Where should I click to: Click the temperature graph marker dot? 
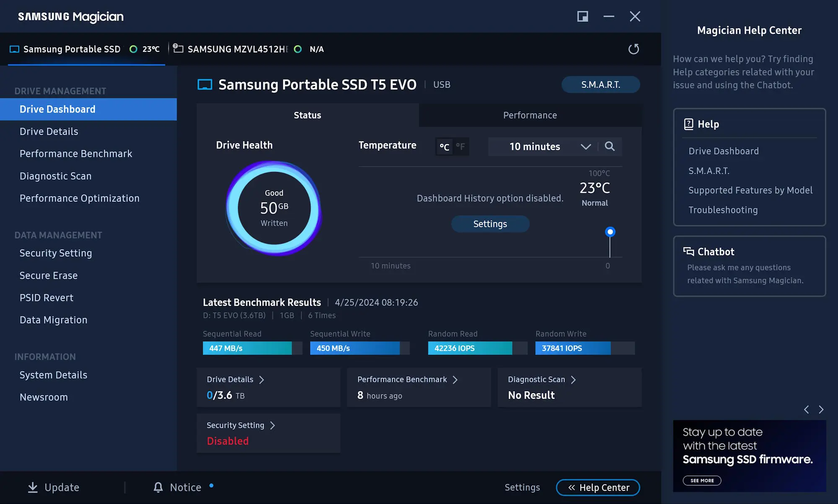tap(610, 231)
